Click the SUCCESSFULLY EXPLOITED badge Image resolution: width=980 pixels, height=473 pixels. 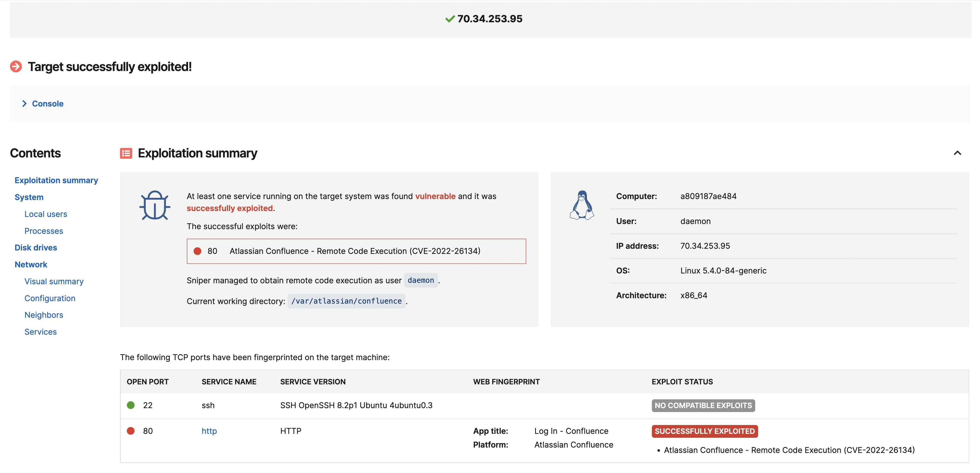tap(705, 431)
